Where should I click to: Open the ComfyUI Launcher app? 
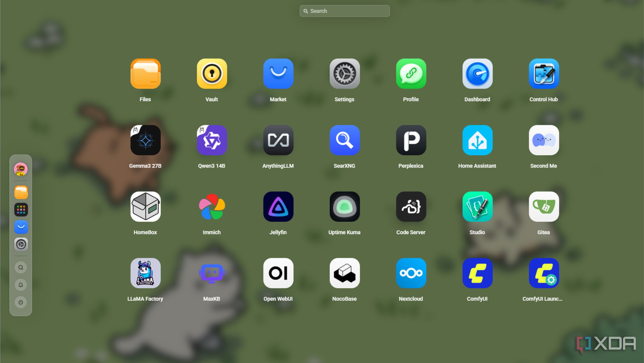coord(544,273)
